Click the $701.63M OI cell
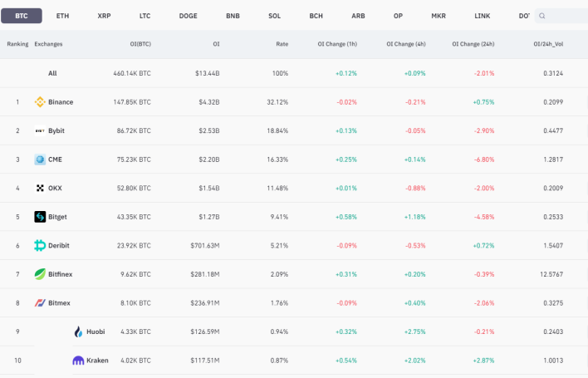The height and width of the screenshot is (378, 588). coord(205,246)
